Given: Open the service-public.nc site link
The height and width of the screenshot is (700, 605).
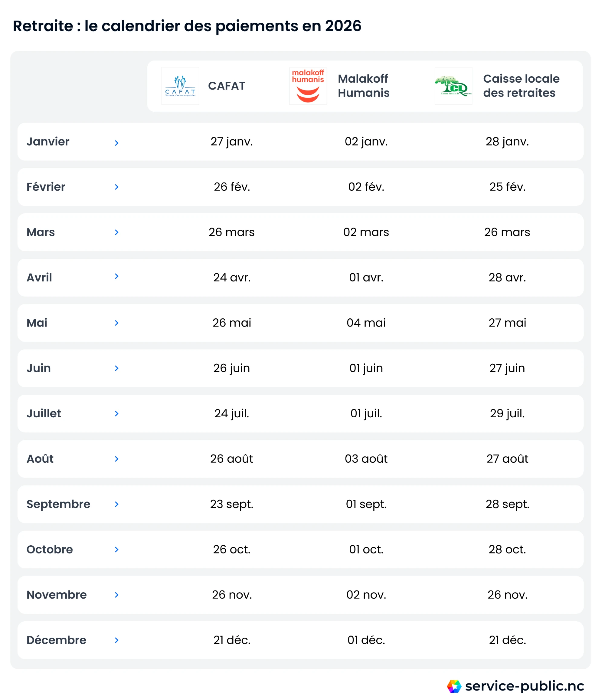Looking at the screenshot, I should click(524, 686).
